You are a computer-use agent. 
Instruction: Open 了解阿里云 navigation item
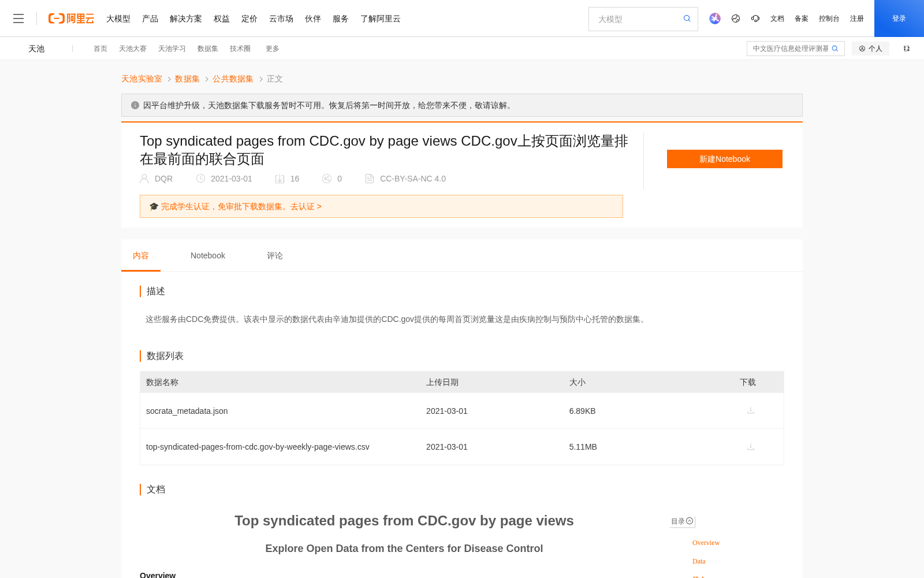tap(381, 18)
